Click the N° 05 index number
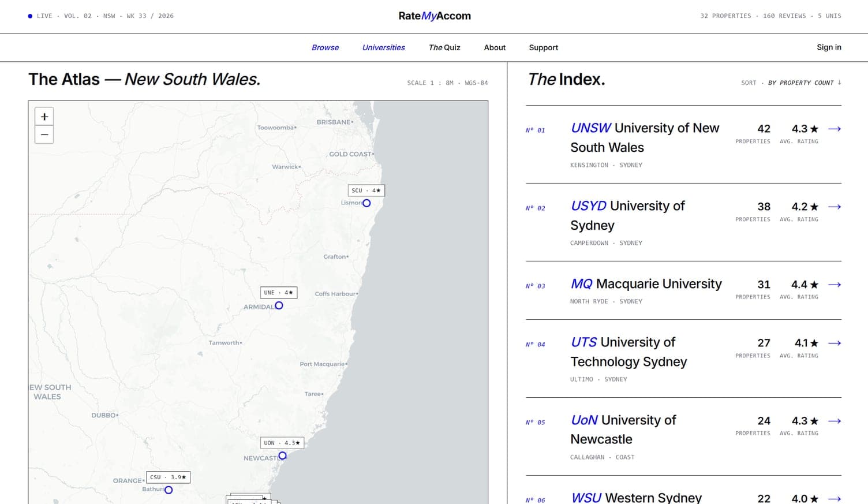The height and width of the screenshot is (504, 868). point(535,423)
